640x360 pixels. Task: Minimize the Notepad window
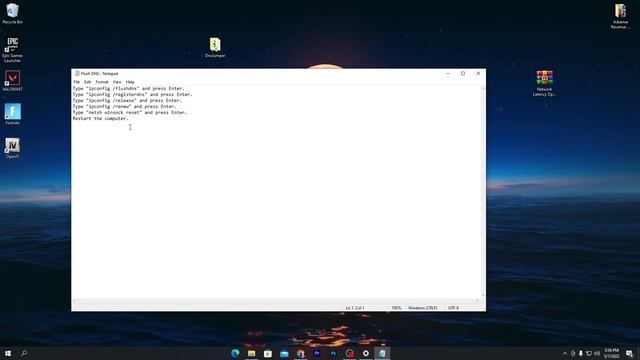[x=448, y=73]
